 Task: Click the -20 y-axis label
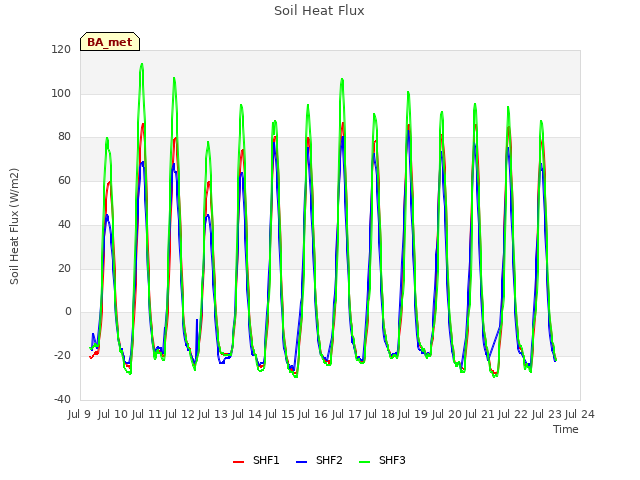tap(62, 356)
